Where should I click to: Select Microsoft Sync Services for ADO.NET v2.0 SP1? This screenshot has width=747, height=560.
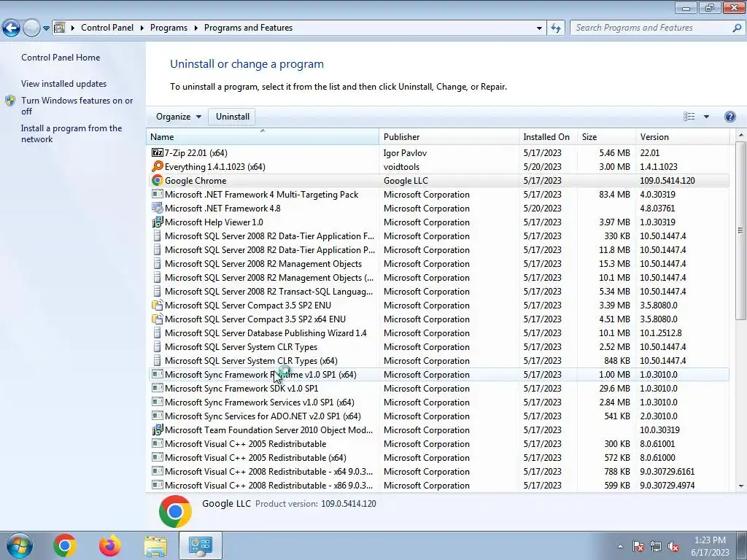pyautogui.click(x=438, y=416)
